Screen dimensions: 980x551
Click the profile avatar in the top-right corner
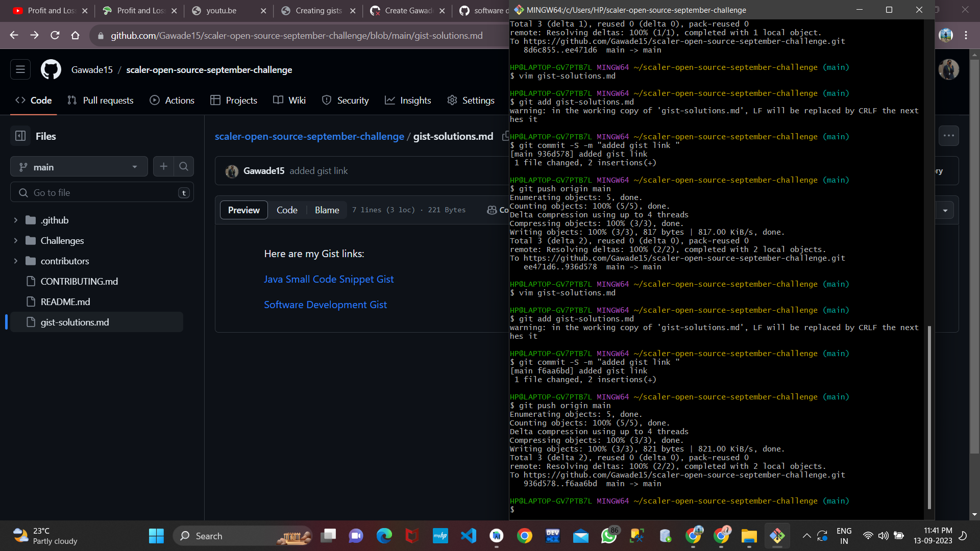click(x=948, y=69)
